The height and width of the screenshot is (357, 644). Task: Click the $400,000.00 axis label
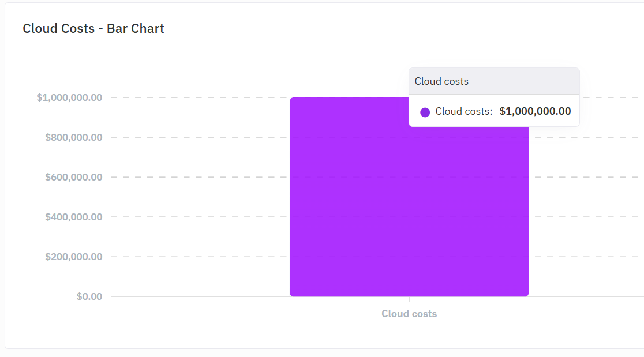pyautogui.click(x=74, y=216)
